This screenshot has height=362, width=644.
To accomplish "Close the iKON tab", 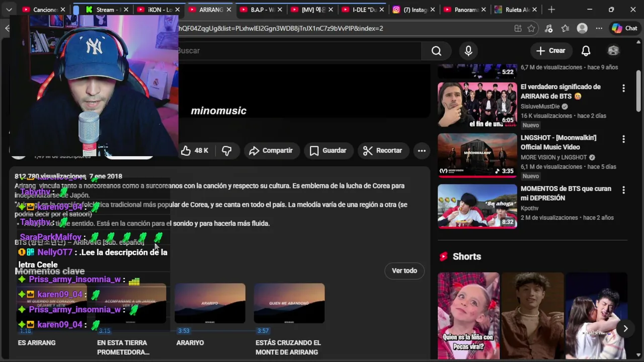I will point(177,10).
